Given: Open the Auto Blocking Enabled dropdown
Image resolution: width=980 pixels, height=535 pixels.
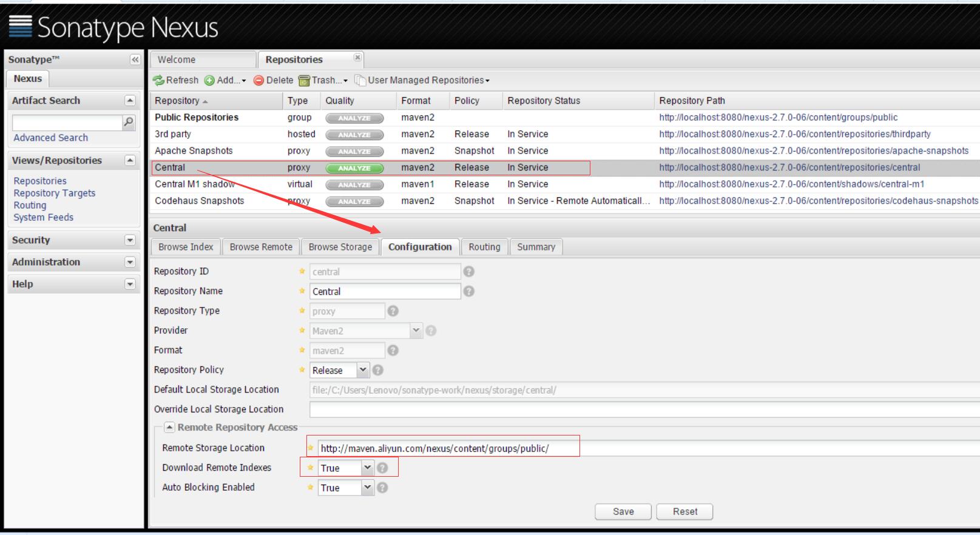Looking at the screenshot, I should 367,487.
